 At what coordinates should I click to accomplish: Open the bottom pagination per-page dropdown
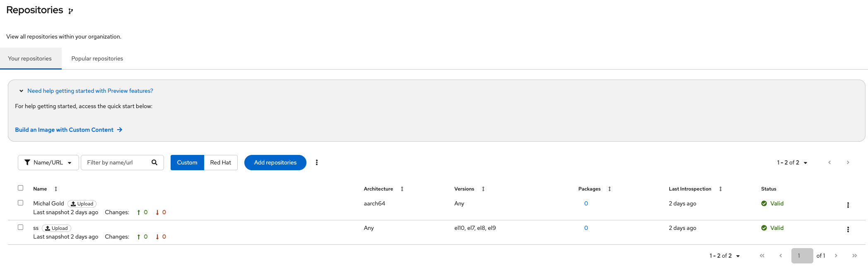[725, 256]
